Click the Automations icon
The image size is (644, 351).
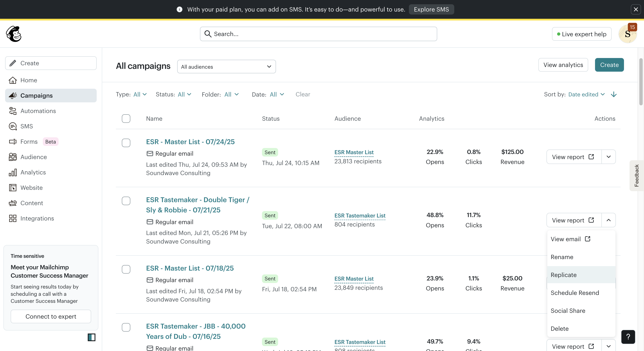coord(13,111)
